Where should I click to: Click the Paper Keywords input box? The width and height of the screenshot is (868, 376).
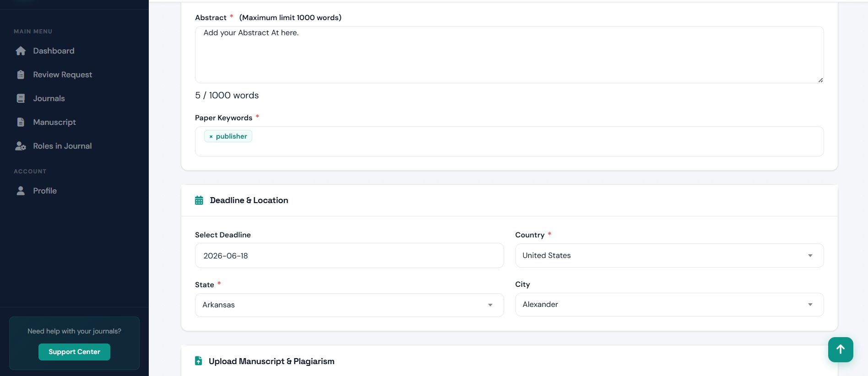509,141
